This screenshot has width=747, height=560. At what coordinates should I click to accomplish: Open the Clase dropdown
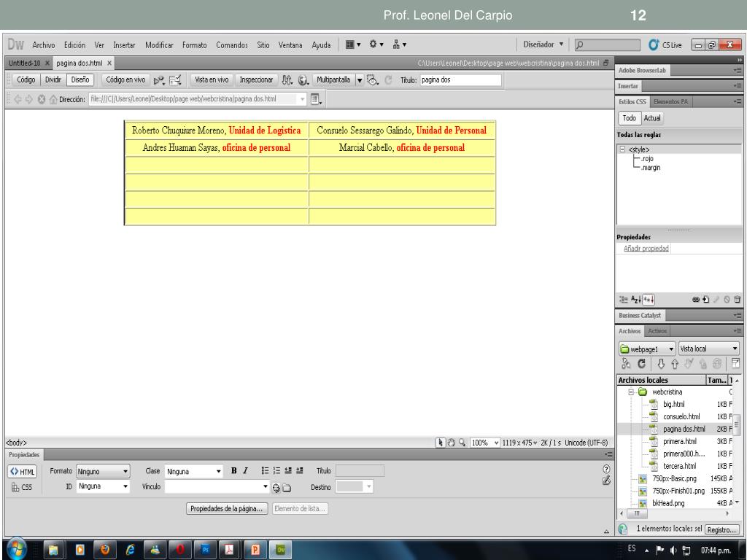pos(194,472)
